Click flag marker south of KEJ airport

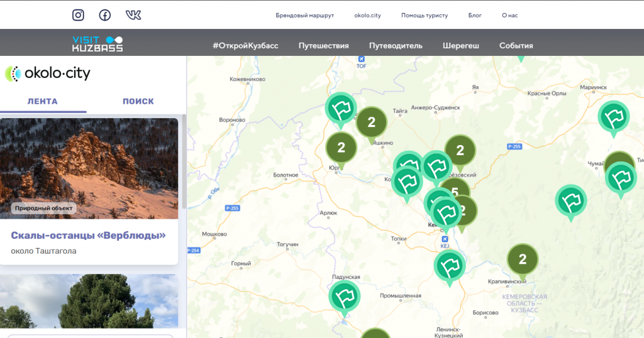tap(449, 266)
